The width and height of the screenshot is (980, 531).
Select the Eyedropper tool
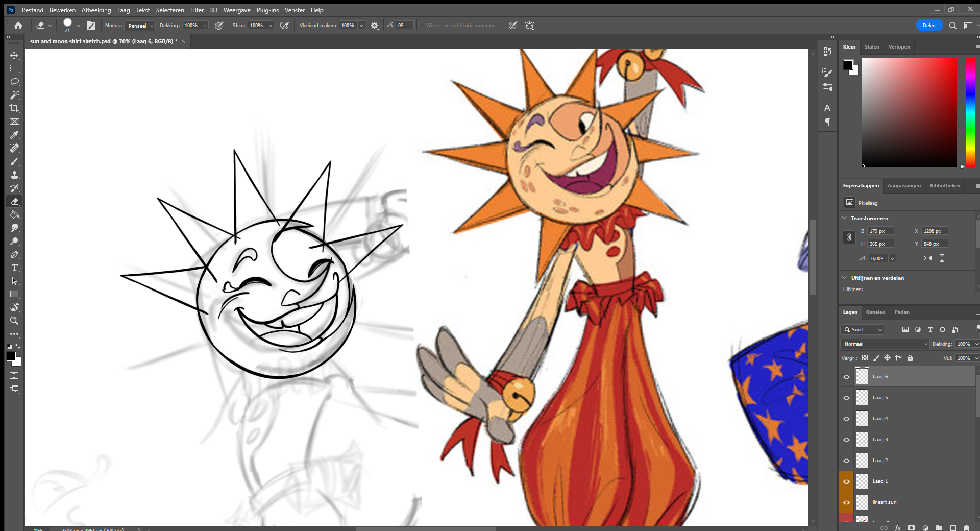14,135
